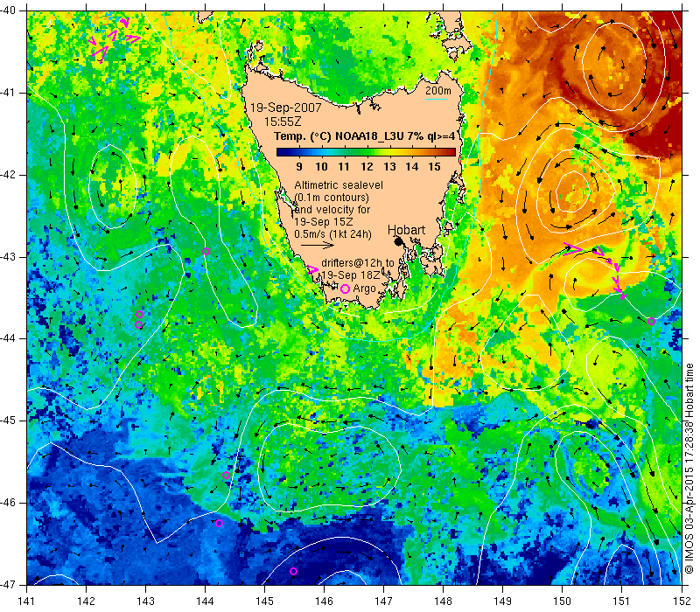Click the '14' value under the color bar
This screenshot has width=700, height=612.
point(412,167)
